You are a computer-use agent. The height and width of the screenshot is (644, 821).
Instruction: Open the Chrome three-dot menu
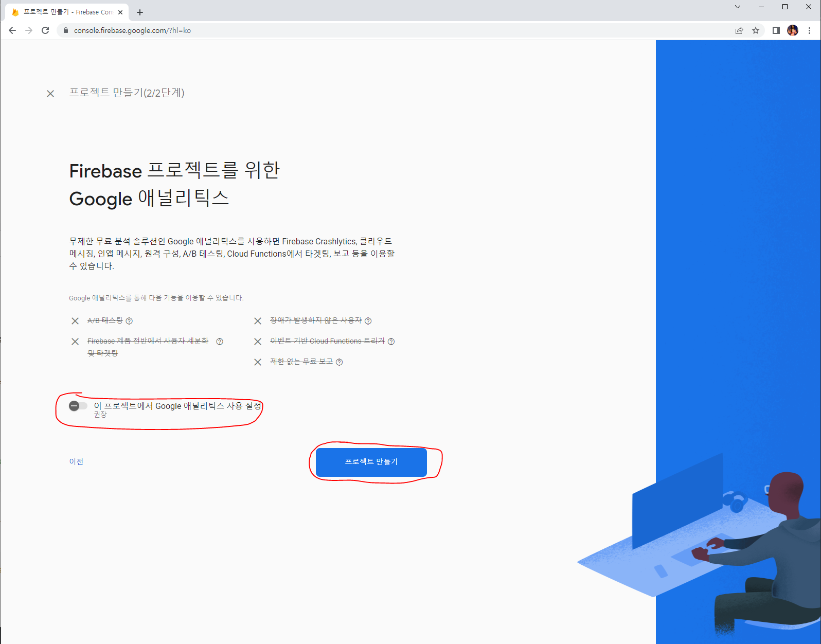pos(810,30)
